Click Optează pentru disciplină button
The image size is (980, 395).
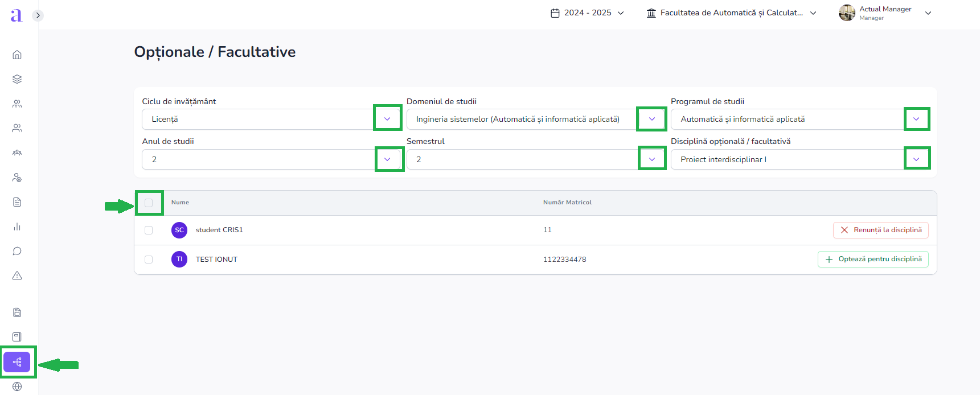coord(873,260)
